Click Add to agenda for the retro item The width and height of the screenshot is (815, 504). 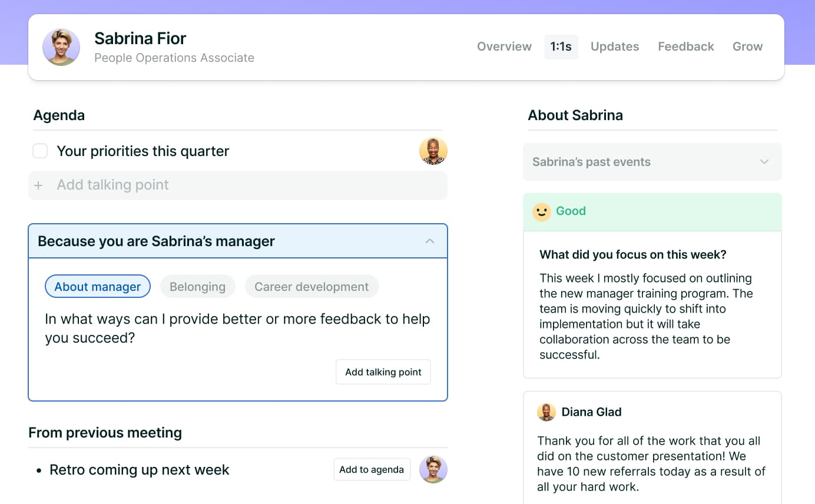372,469
